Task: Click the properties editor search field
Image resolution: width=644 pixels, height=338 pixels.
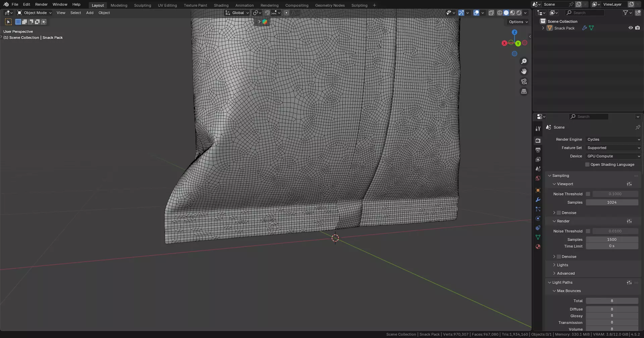Action: [x=589, y=117]
